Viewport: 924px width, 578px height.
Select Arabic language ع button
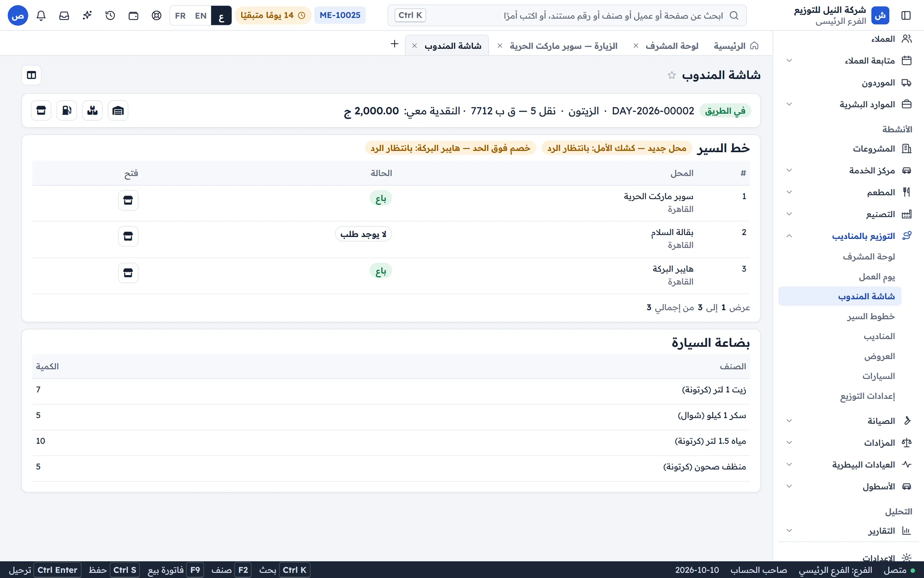point(221,15)
